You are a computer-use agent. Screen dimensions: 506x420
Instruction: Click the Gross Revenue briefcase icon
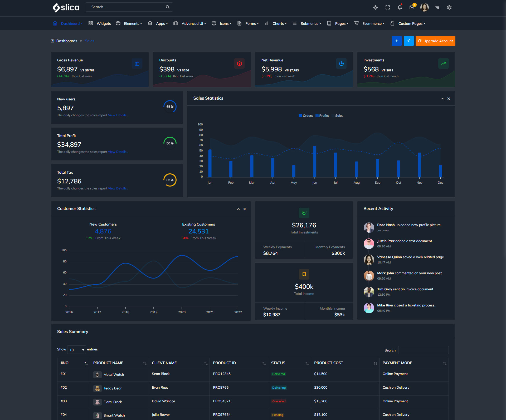(x=137, y=64)
